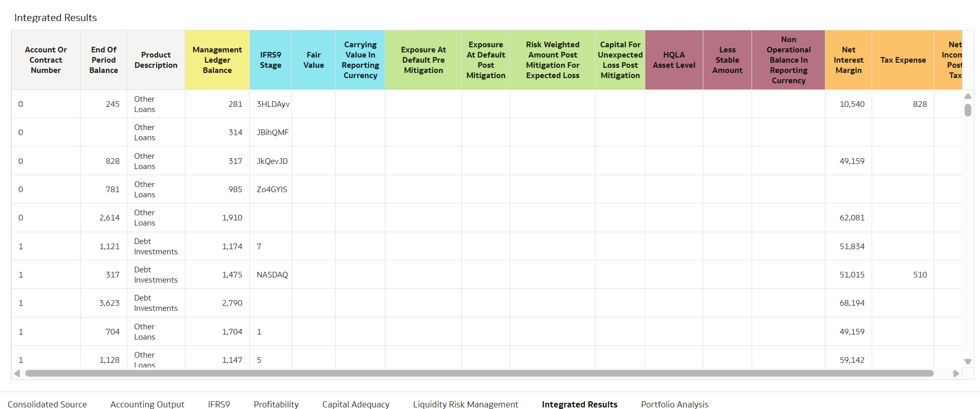Click the 985 ledger balance cell
Image resolution: width=980 pixels, height=409 pixels.
(x=217, y=190)
